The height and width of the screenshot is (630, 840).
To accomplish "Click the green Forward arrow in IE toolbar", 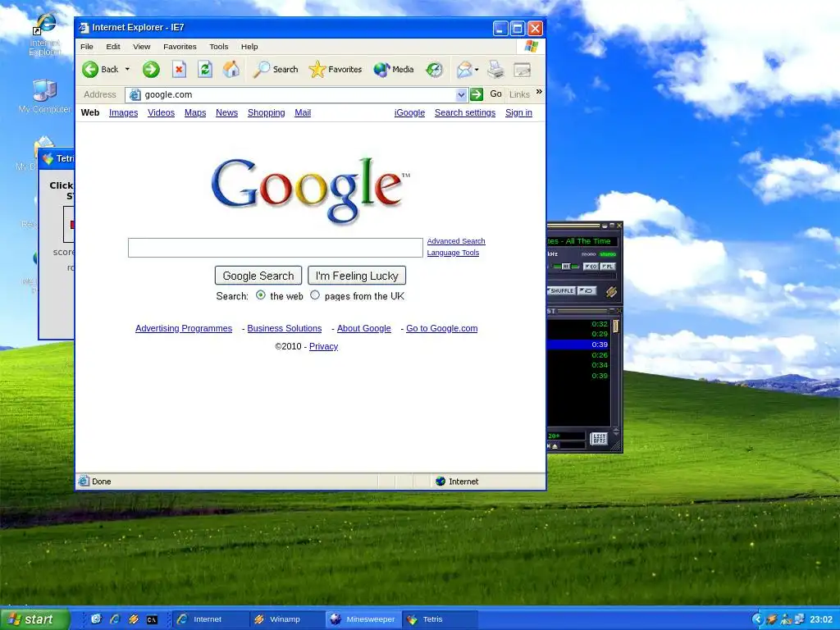I will click(x=151, y=69).
